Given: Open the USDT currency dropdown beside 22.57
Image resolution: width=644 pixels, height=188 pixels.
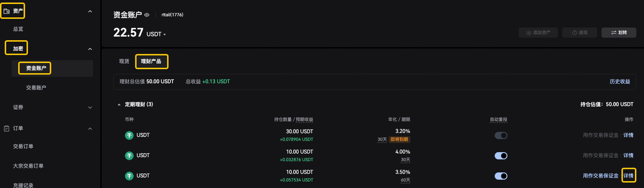Looking at the screenshot, I should [x=156, y=34].
